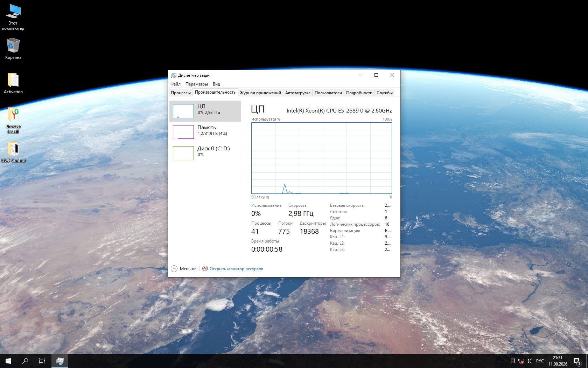
Task: Select the Диск 0 (C: D:) item
Action: click(205, 153)
